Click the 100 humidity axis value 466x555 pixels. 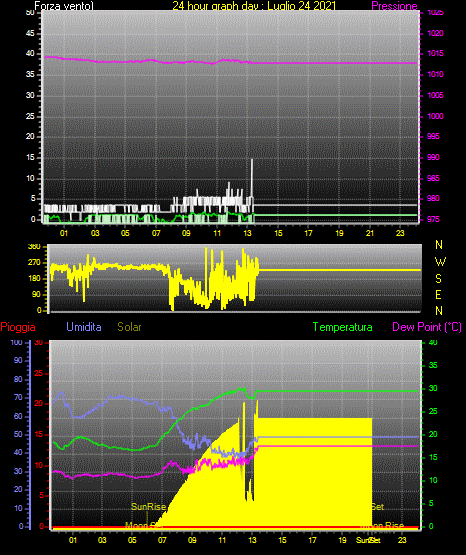click(16, 343)
